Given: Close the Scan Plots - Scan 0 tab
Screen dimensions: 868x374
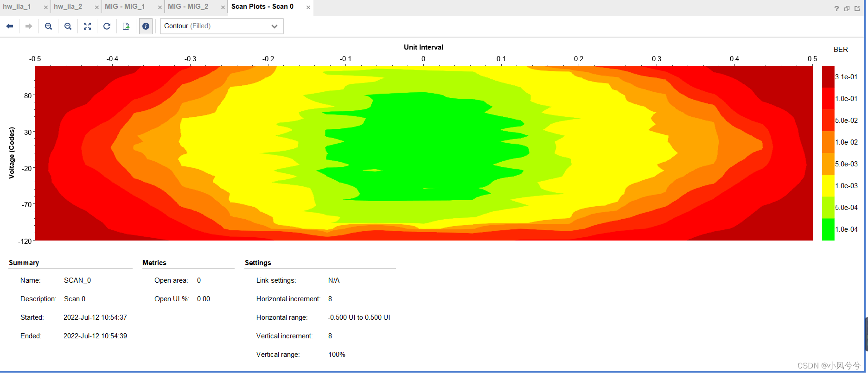Looking at the screenshot, I should coord(308,7).
